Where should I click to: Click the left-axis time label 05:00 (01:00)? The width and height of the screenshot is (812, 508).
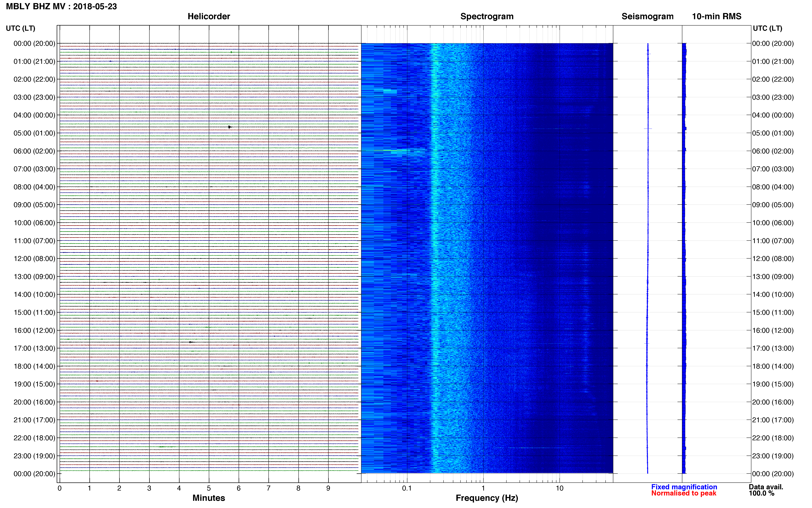tap(34, 133)
